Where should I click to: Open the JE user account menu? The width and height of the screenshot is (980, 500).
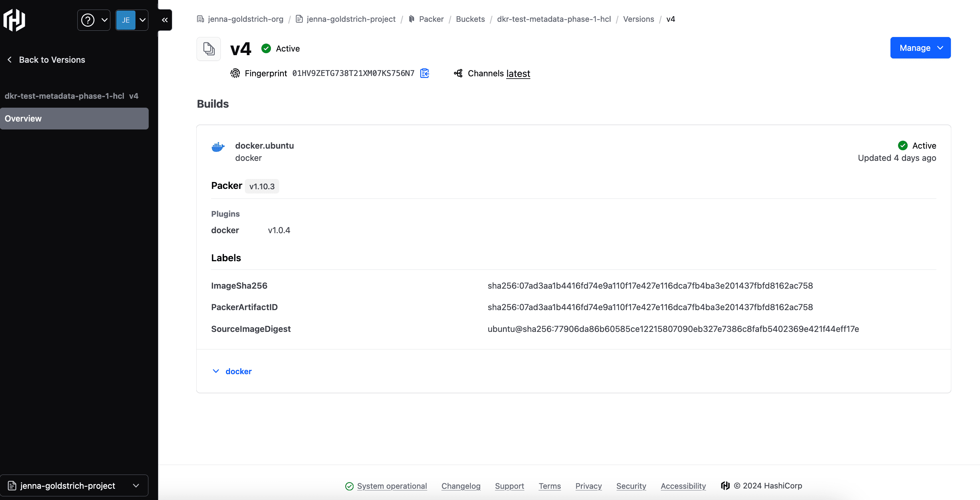coord(131,20)
